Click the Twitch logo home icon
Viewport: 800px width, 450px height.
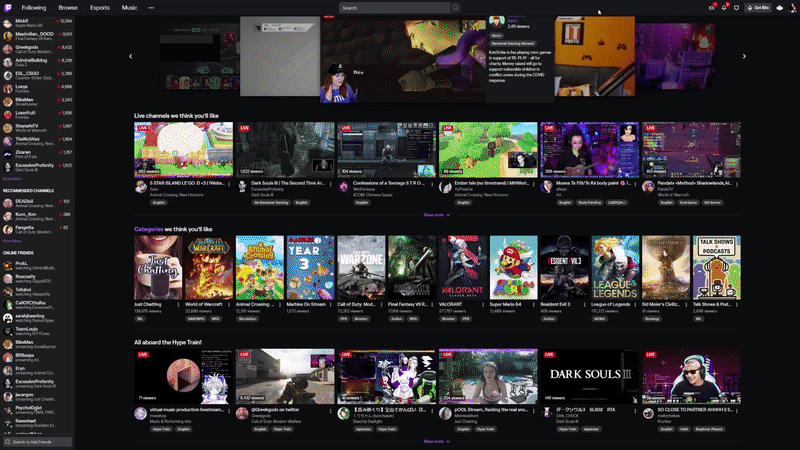tap(8, 8)
